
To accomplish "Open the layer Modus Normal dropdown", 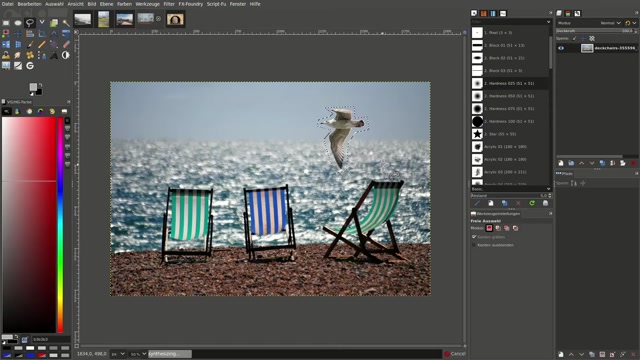I will pos(610,23).
